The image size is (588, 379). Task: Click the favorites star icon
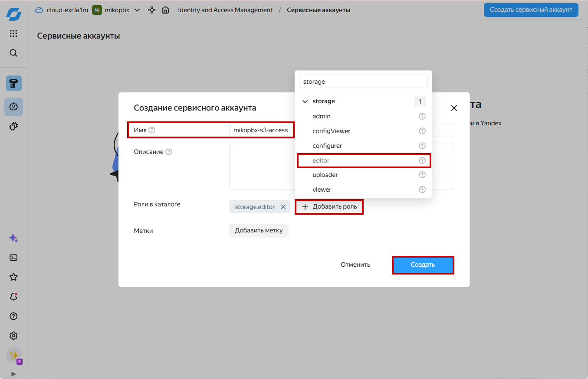coord(13,277)
